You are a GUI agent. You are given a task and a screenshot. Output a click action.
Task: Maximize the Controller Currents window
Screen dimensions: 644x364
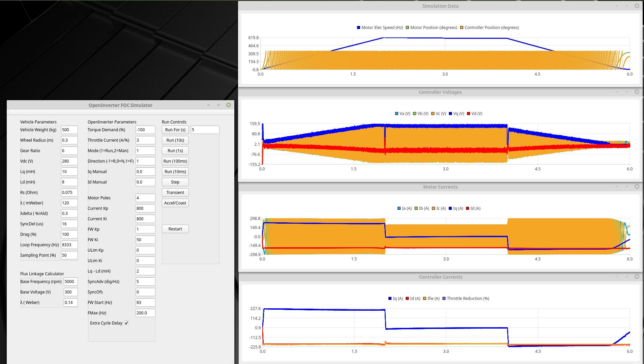click(x=627, y=277)
